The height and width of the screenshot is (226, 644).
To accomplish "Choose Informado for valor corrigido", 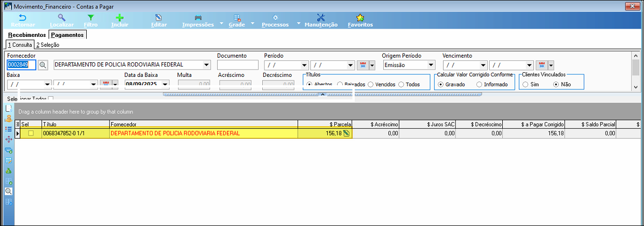I will [479, 84].
